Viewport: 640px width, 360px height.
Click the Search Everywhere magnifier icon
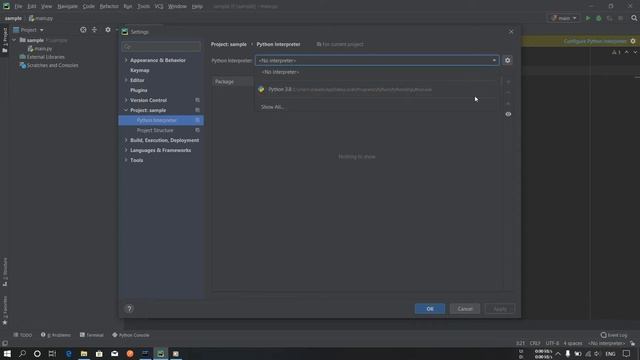tap(634, 18)
